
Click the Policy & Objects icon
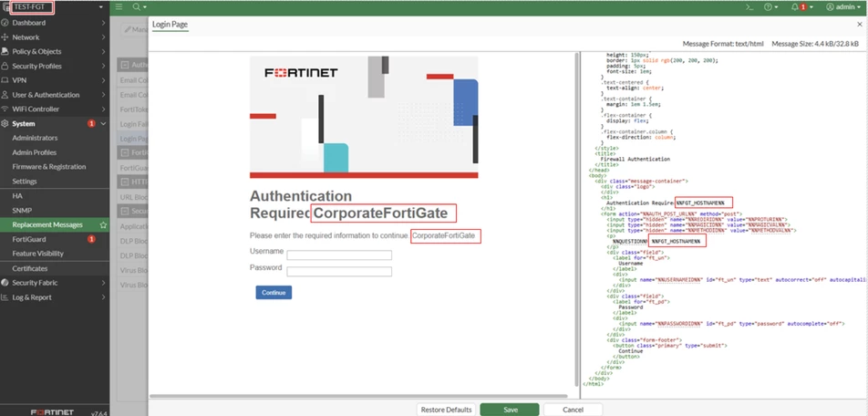5,51
